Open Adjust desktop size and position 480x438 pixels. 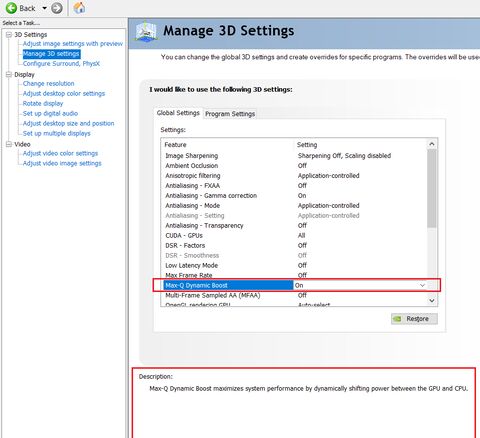pos(68,124)
